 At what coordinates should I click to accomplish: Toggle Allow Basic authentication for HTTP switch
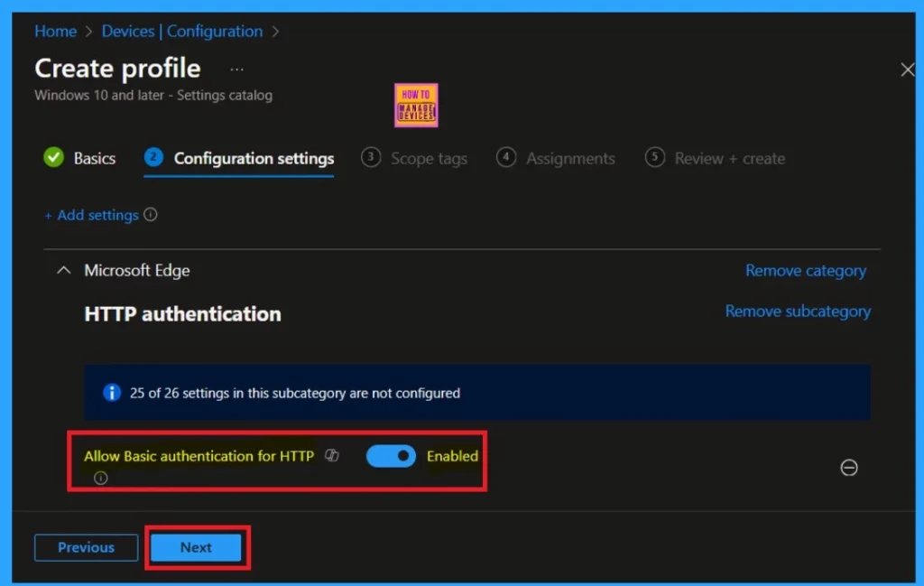pos(391,456)
